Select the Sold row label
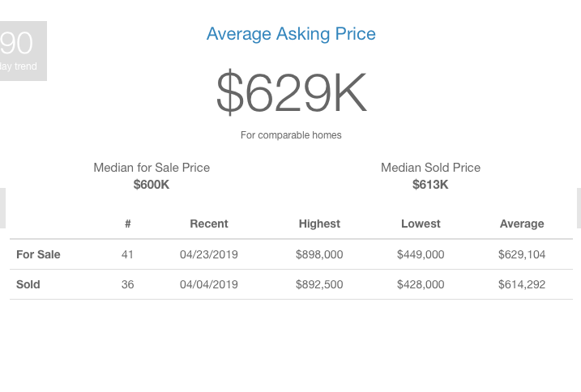The image size is (581, 392). (28, 284)
